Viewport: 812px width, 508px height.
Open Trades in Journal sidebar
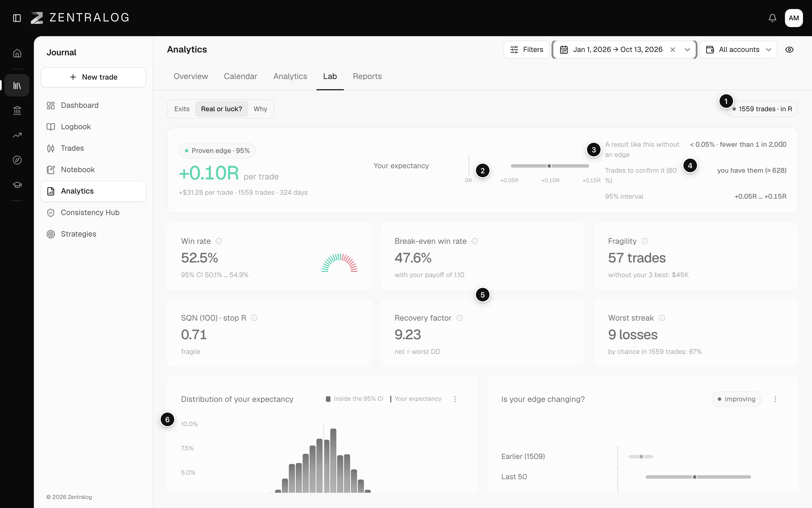[x=93, y=148]
